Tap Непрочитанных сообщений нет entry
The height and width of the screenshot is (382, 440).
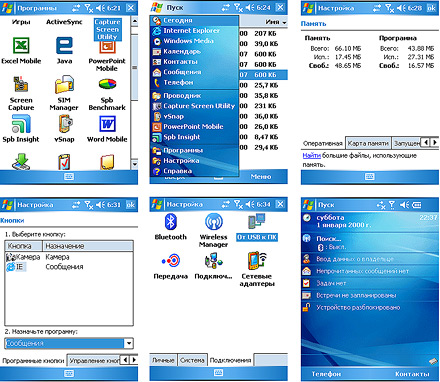pos(370,271)
